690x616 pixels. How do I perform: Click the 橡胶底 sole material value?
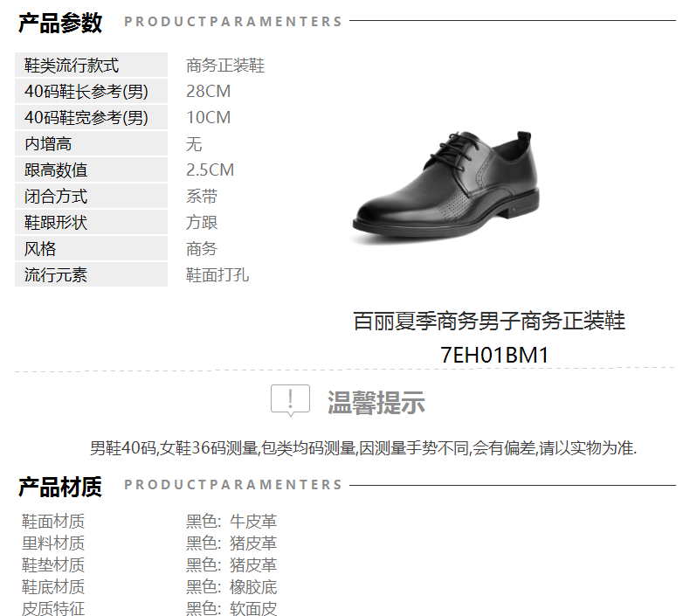click(253, 587)
